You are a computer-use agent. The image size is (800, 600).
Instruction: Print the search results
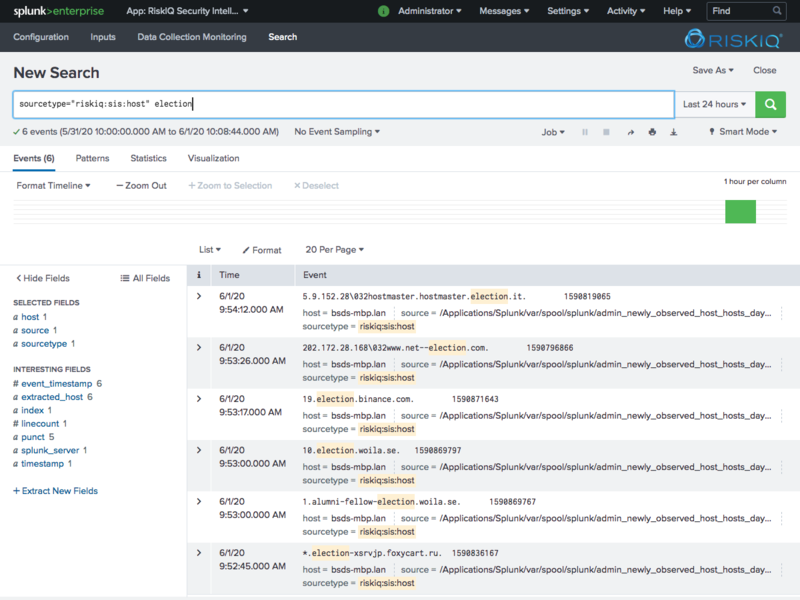point(652,132)
